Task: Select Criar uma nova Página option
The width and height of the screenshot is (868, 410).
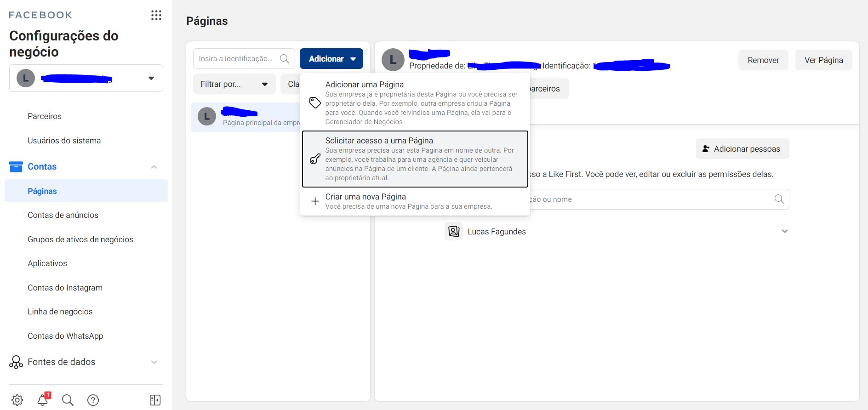Action: coord(415,201)
